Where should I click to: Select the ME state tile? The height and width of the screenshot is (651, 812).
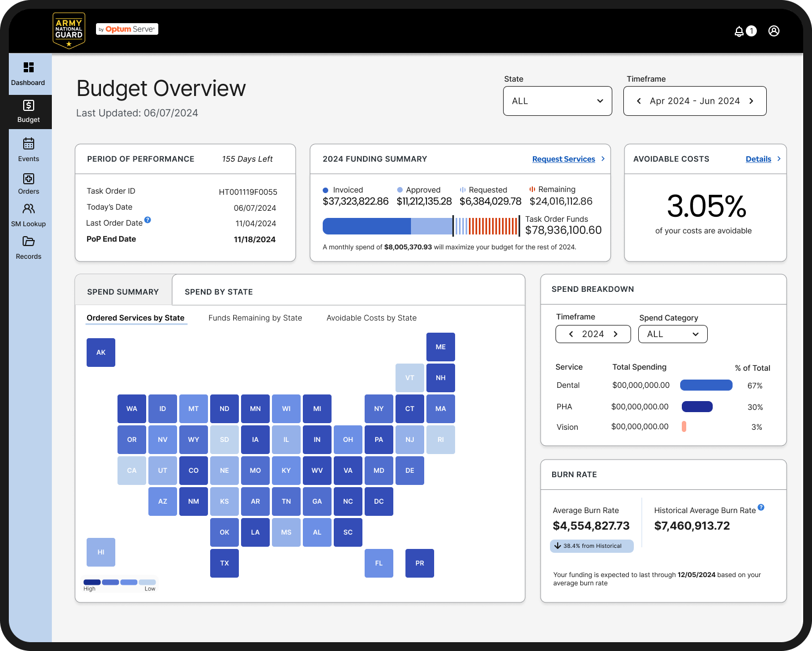point(441,347)
